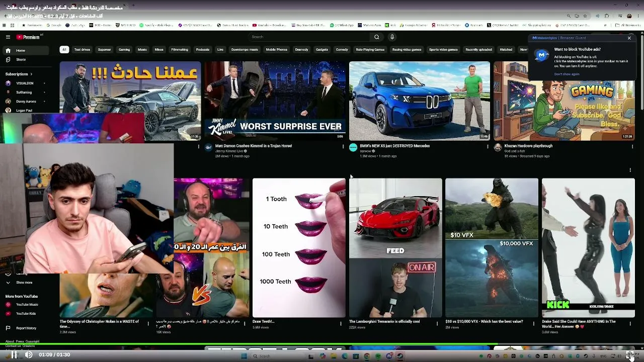This screenshot has width=644, height=362.
Task: Open the VISUALDON channel subscription
Action: [x=25, y=83]
